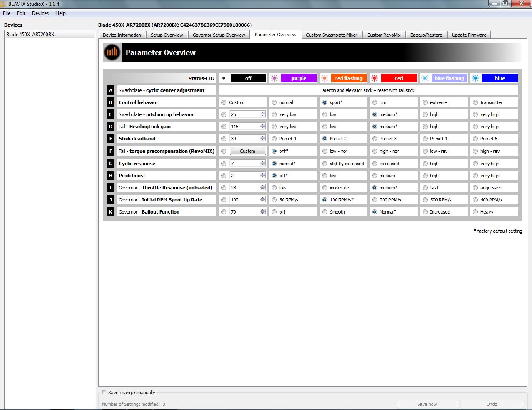This screenshot has width=532, height=410.
Task: Click stepper arrows for Throttle Response 28
Action: tap(263, 188)
